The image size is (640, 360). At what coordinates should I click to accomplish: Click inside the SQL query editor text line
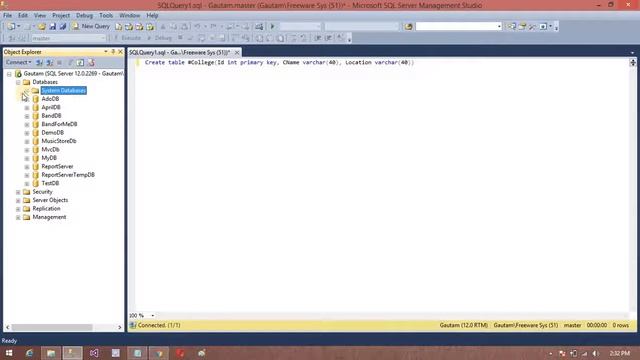click(x=279, y=62)
